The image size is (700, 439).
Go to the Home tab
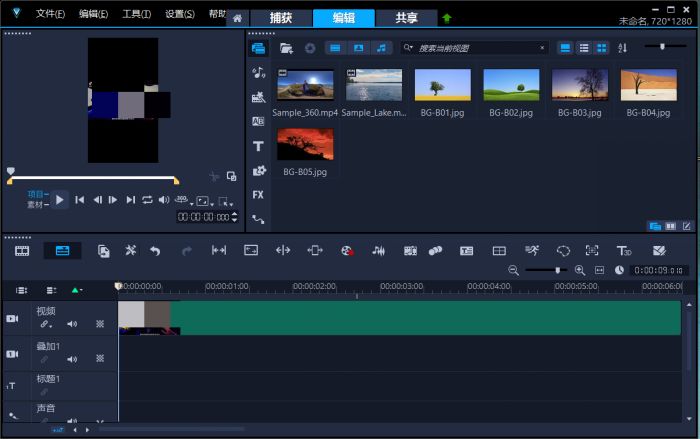click(x=238, y=18)
